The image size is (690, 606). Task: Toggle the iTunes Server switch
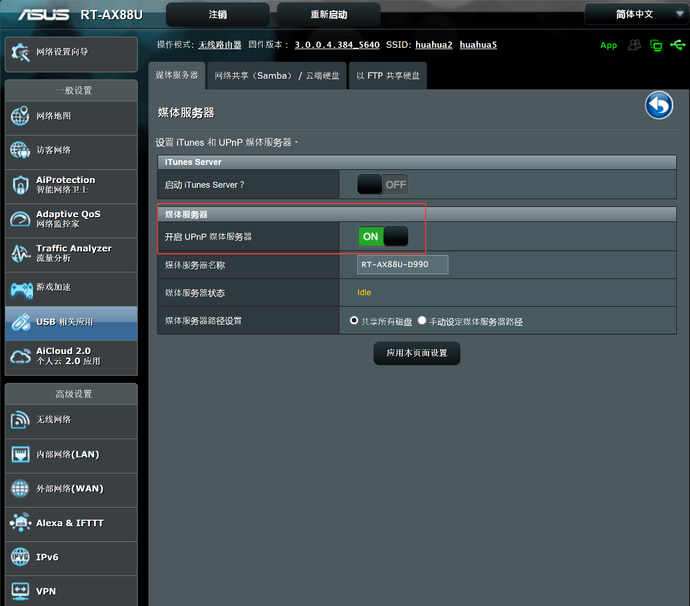[382, 184]
